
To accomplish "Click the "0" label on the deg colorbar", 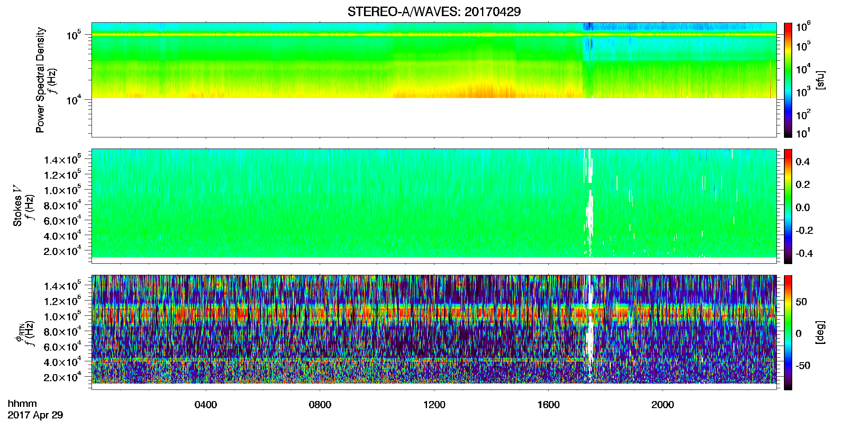I will 798,334.
